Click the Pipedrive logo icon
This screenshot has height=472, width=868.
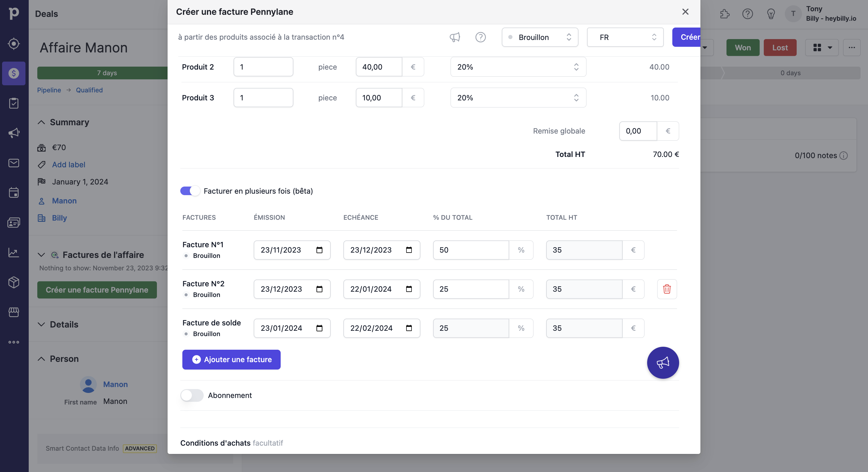click(14, 14)
